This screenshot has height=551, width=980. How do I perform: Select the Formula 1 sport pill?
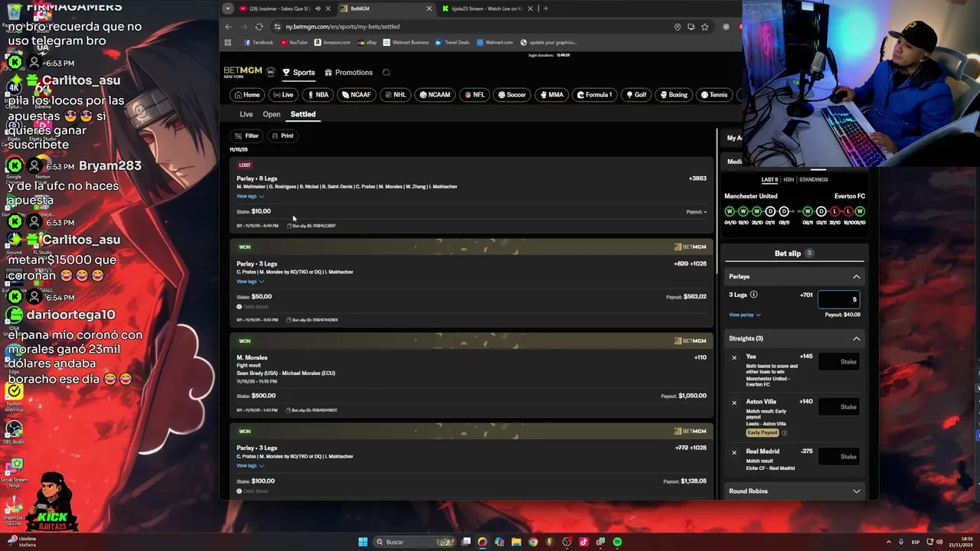[594, 95]
